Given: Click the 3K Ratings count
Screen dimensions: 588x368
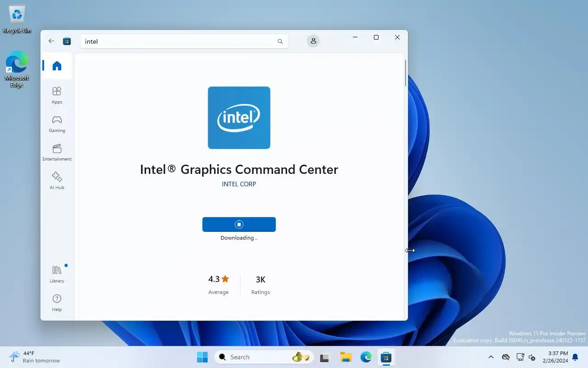Looking at the screenshot, I should (x=260, y=284).
